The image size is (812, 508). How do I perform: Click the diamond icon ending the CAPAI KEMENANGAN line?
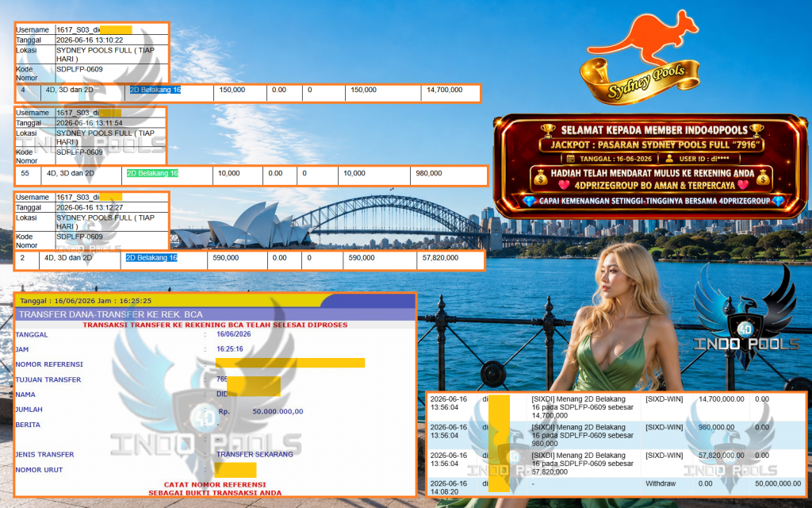779,201
